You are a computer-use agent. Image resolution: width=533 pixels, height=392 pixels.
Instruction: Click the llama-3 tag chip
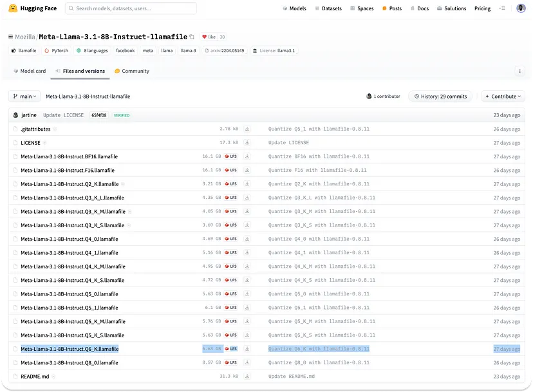(x=189, y=51)
